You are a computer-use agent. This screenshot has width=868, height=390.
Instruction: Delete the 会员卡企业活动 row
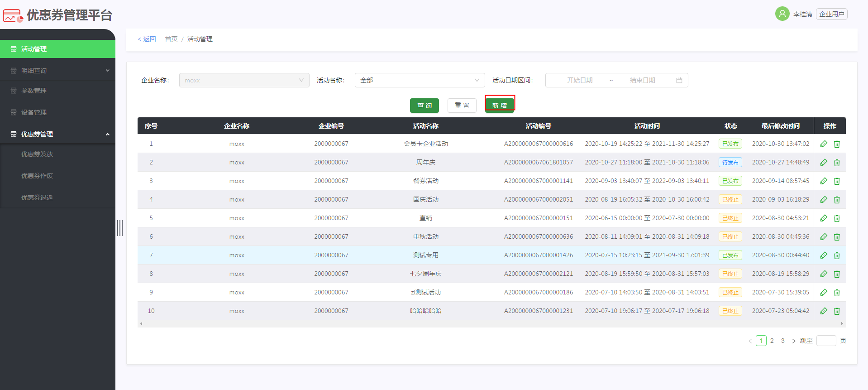[x=837, y=144]
